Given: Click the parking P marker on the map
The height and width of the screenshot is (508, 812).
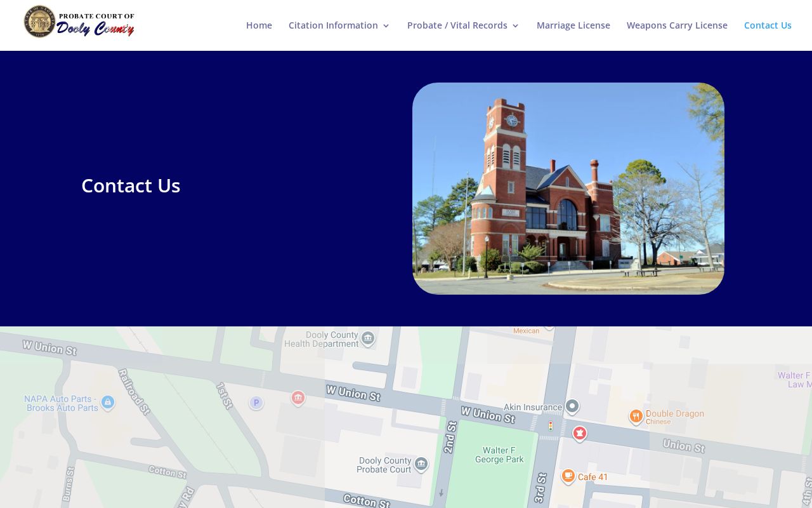Looking at the screenshot, I should point(256,403).
